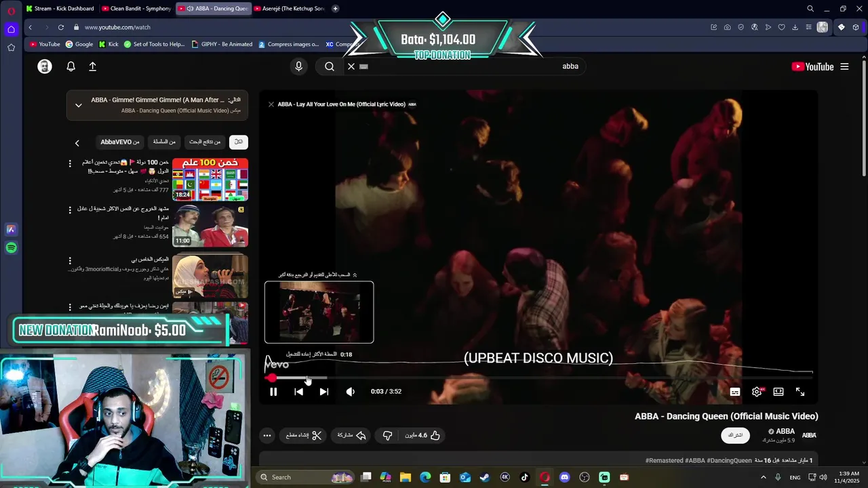Skip to the next video
This screenshot has height=488, width=868.
point(324,392)
